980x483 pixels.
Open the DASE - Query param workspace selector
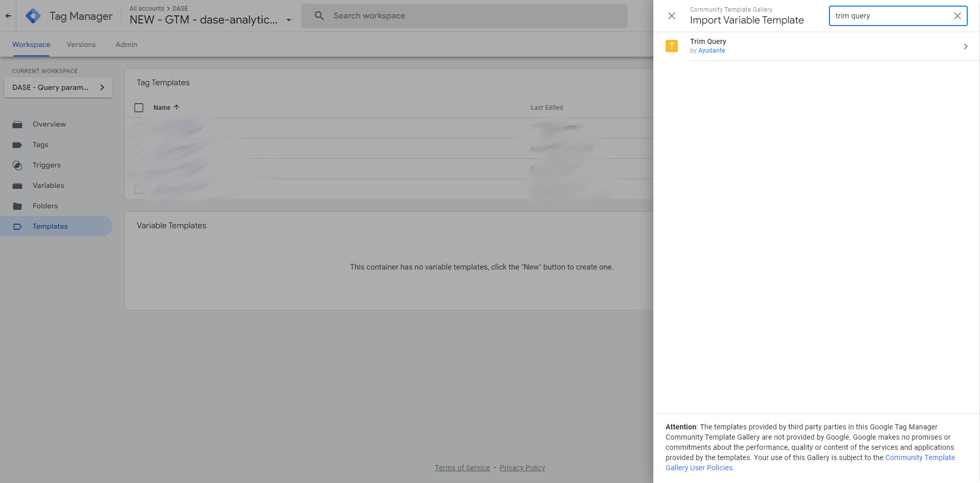pos(58,87)
